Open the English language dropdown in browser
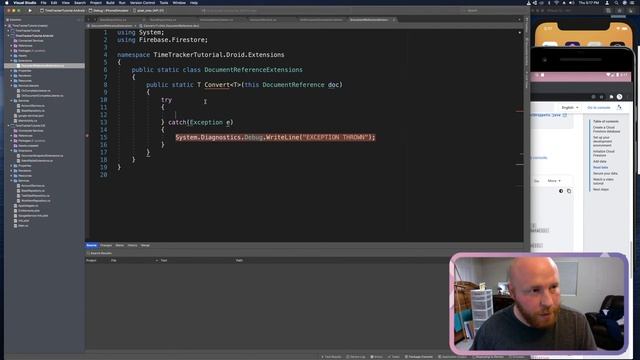Screen dimensions: 640x360 (x=570, y=107)
